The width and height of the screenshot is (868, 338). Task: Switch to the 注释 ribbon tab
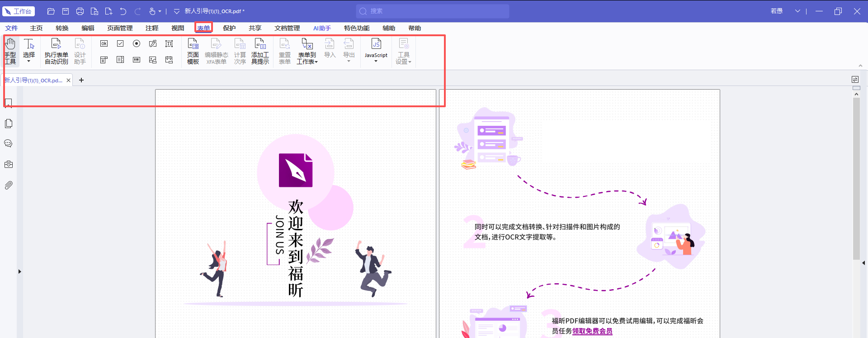(x=152, y=28)
